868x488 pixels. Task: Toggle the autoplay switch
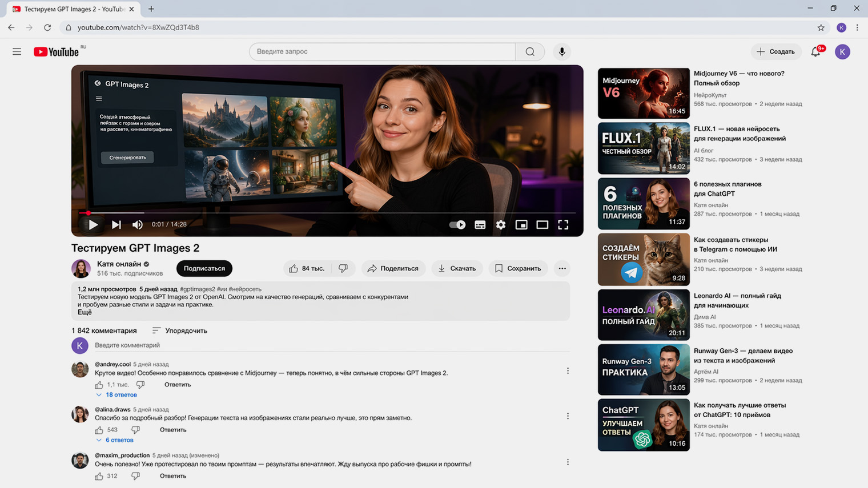pyautogui.click(x=457, y=225)
